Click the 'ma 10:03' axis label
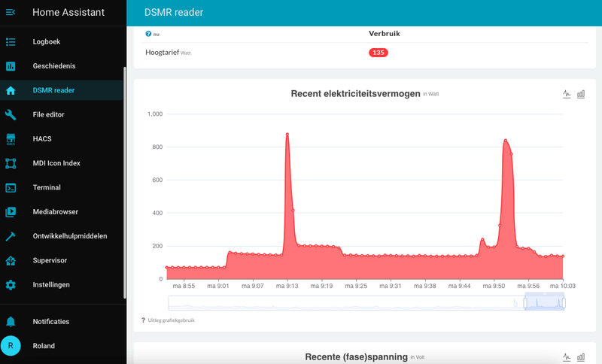This screenshot has width=602, height=364. pyautogui.click(x=563, y=286)
